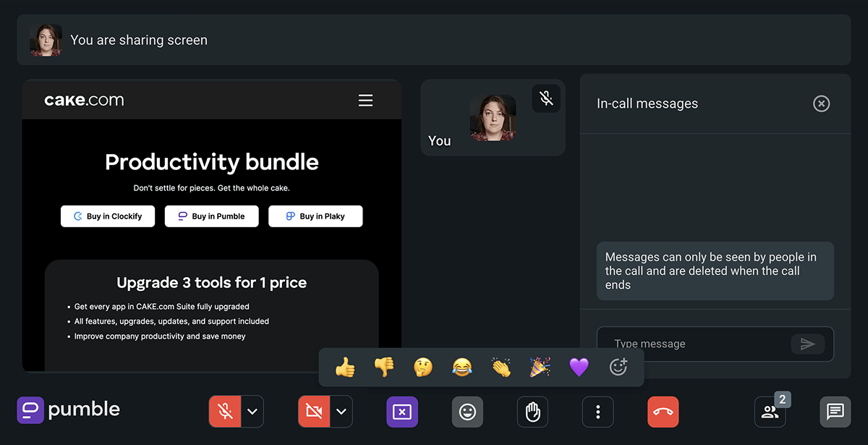Open camera options dropdown arrow
This screenshot has height=445, width=868.
click(x=341, y=412)
